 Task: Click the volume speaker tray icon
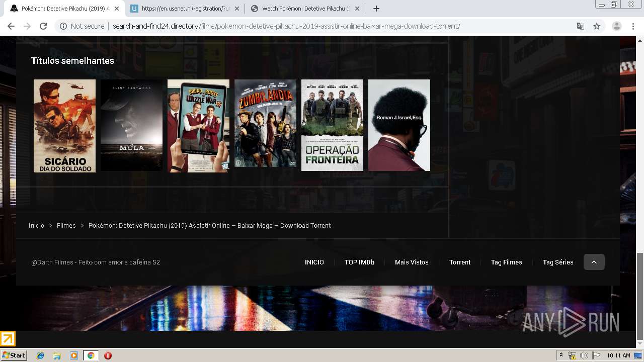(584, 355)
